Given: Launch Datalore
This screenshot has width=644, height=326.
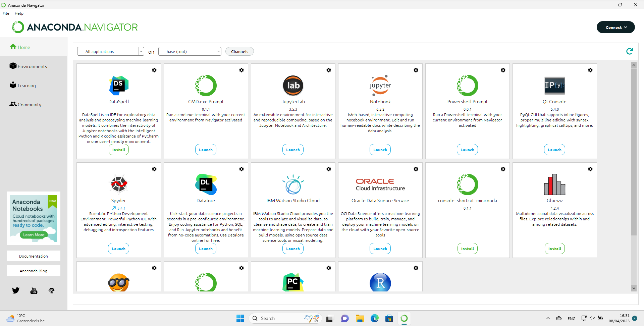Looking at the screenshot, I should (206, 249).
